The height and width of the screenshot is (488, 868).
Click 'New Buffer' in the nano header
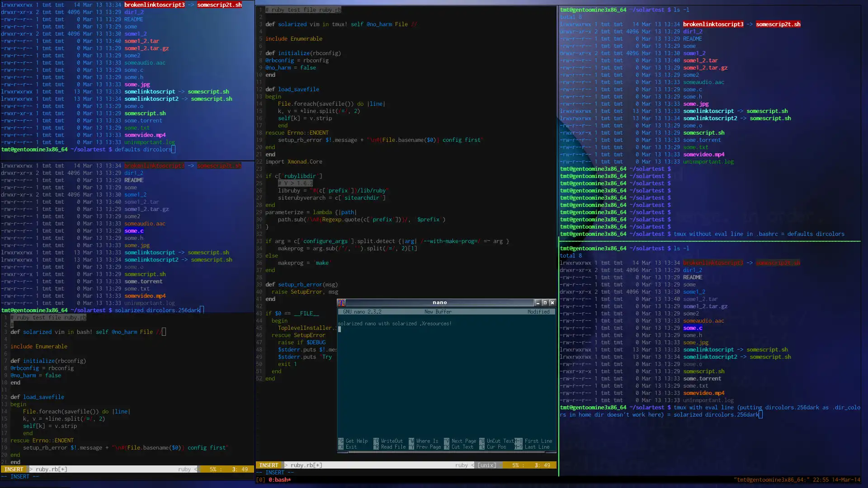coord(438,312)
